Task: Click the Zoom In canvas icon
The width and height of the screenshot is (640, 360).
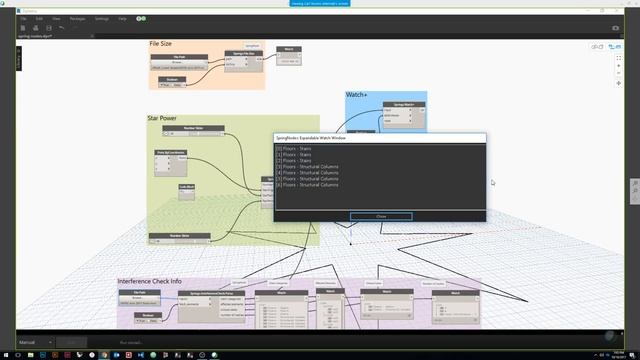Action: (x=619, y=66)
